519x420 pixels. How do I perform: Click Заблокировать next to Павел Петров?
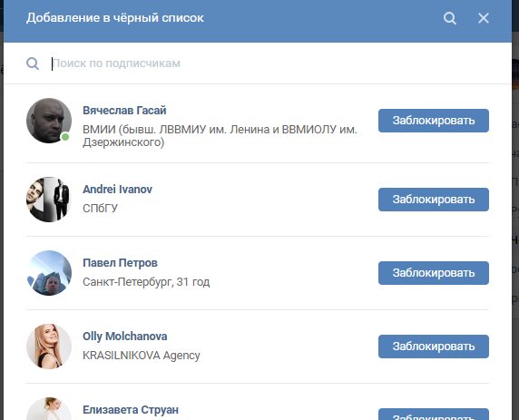point(434,273)
